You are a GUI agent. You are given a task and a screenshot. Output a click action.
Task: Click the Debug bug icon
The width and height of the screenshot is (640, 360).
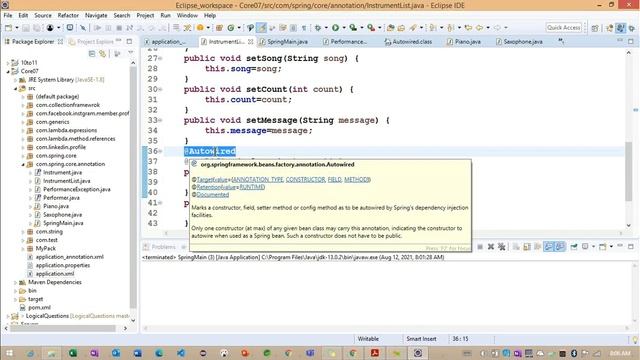[318, 28]
